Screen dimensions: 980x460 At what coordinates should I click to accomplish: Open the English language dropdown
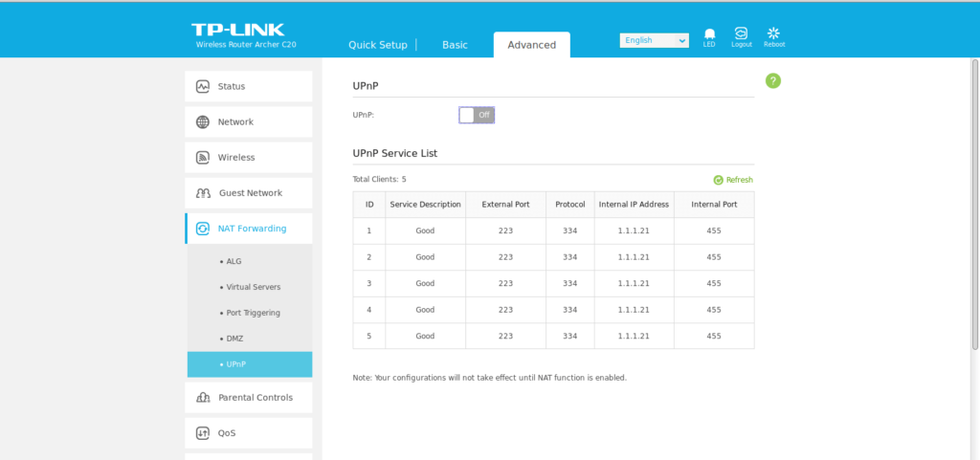coord(654,40)
